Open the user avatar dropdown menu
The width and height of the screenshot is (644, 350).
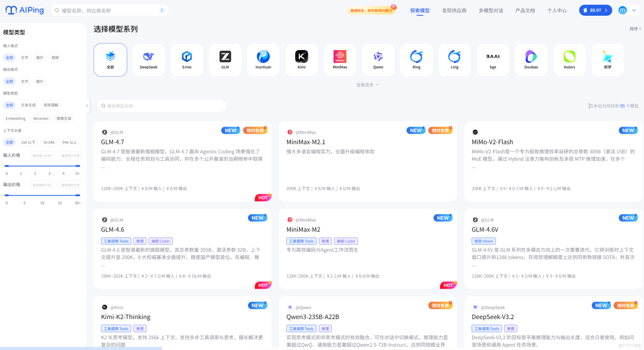click(x=626, y=10)
